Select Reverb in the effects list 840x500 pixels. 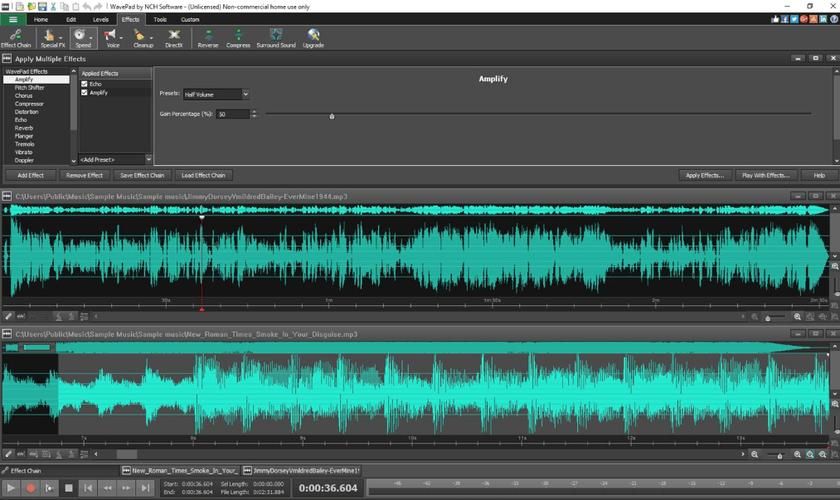pos(24,128)
